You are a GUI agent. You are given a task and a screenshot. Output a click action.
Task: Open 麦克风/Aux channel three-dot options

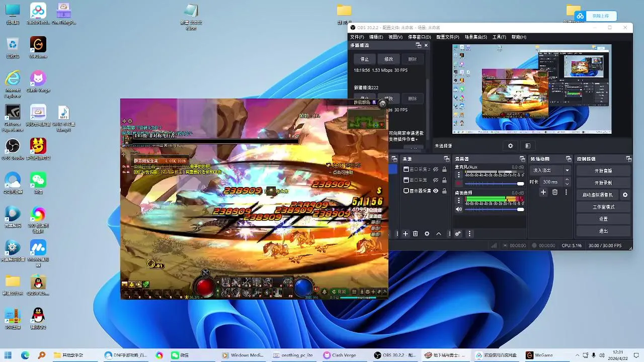[x=459, y=175]
